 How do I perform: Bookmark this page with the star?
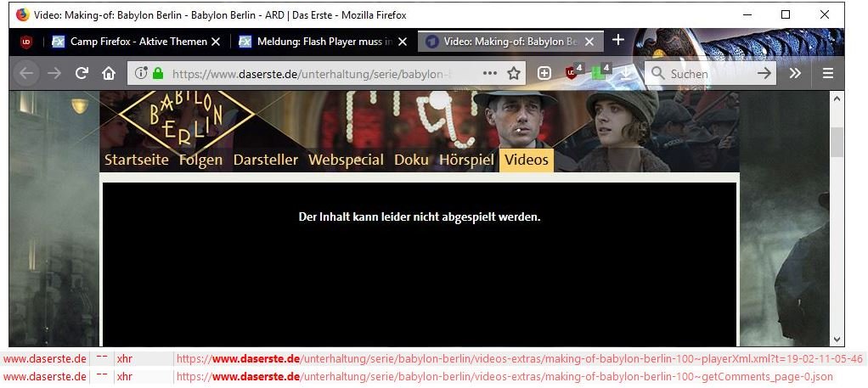(x=514, y=73)
